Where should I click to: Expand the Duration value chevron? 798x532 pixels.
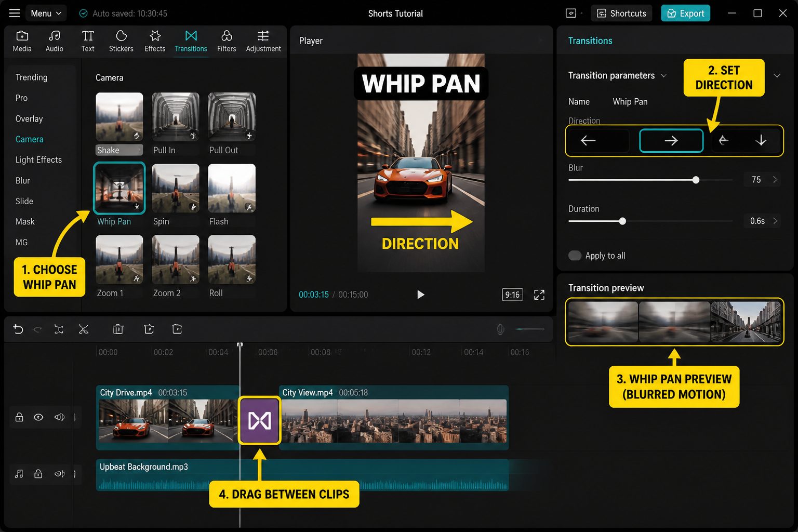click(775, 221)
